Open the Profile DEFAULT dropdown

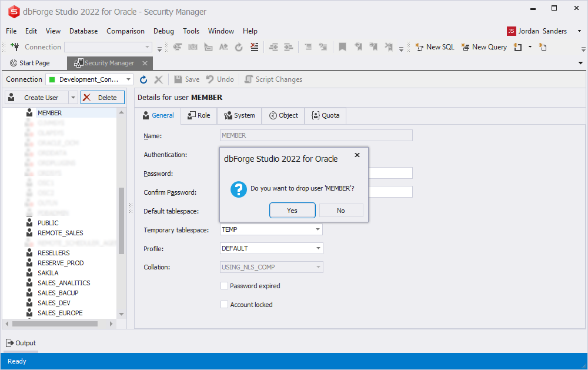tap(318, 248)
